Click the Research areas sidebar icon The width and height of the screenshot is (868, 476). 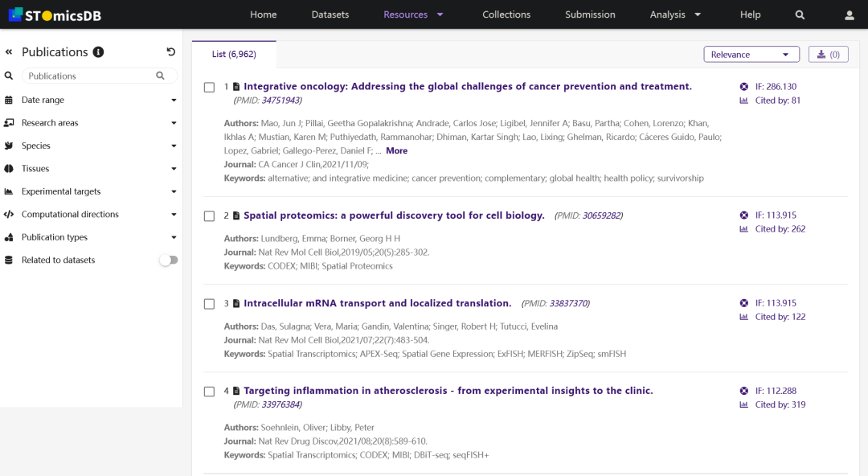9,122
